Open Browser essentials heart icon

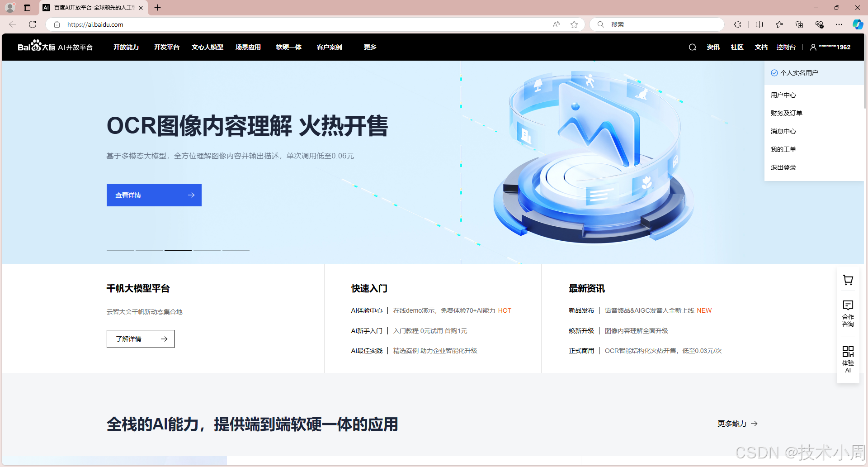pyautogui.click(x=819, y=24)
